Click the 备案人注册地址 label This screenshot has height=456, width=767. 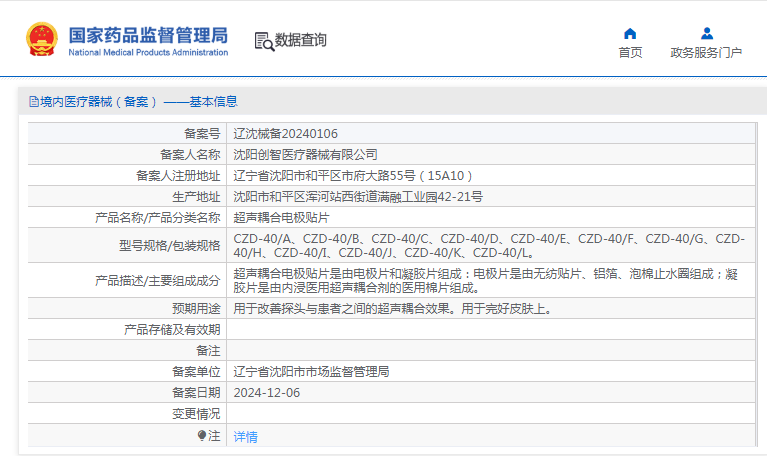point(178,176)
